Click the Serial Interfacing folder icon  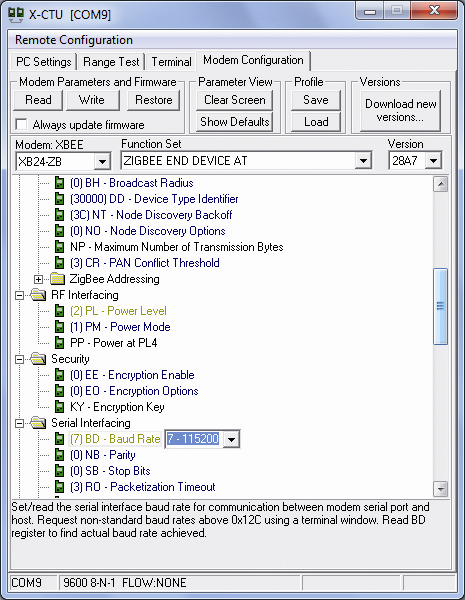(39, 423)
